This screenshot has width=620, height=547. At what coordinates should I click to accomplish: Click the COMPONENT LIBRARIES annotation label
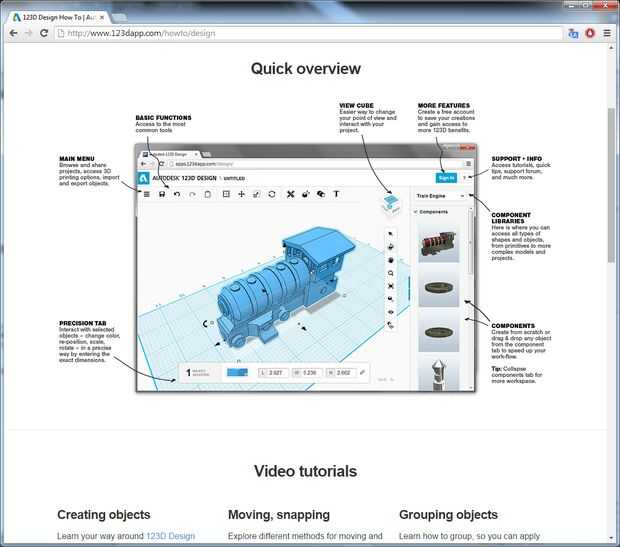pyautogui.click(x=511, y=218)
